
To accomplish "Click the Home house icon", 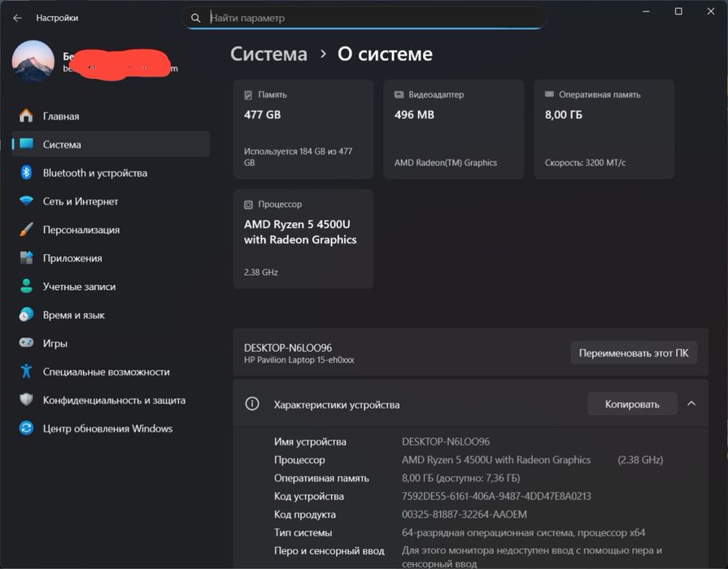I will 26,116.
